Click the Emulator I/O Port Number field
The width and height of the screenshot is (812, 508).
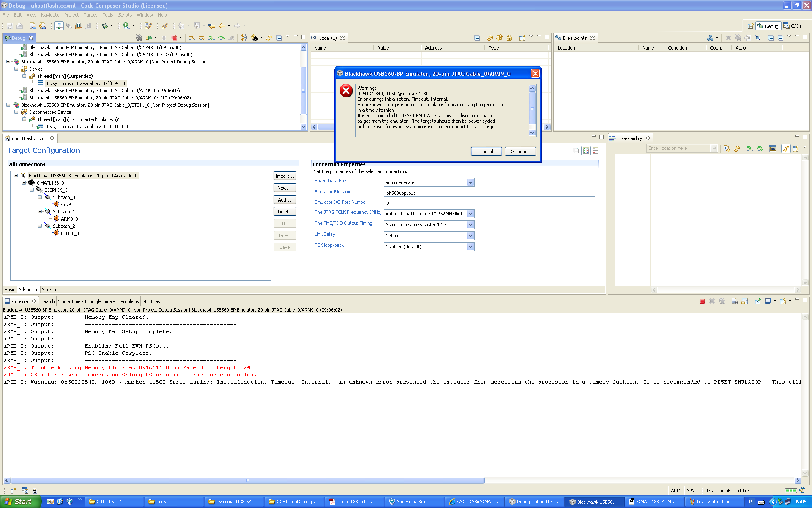[x=489, y=203]
